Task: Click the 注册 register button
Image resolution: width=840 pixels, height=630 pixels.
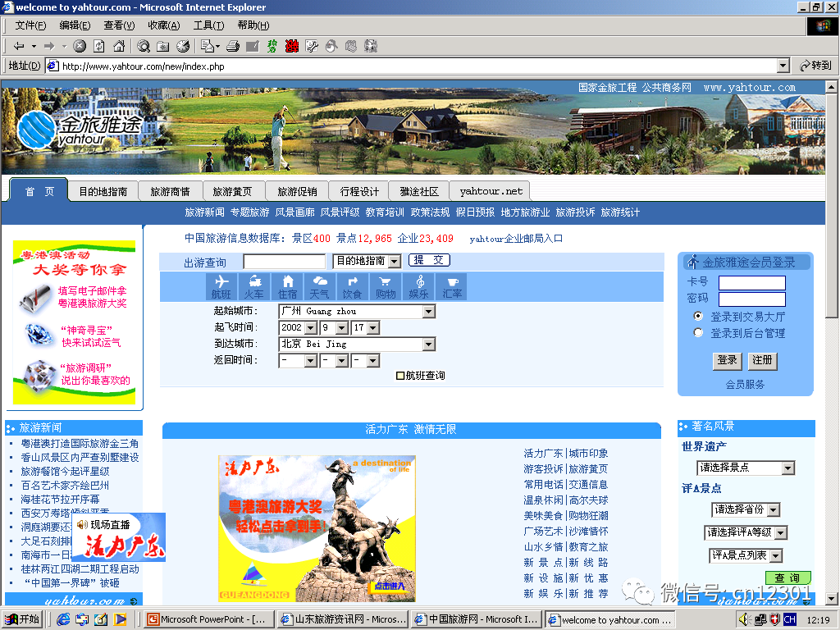Action: (x=762, y=360)
